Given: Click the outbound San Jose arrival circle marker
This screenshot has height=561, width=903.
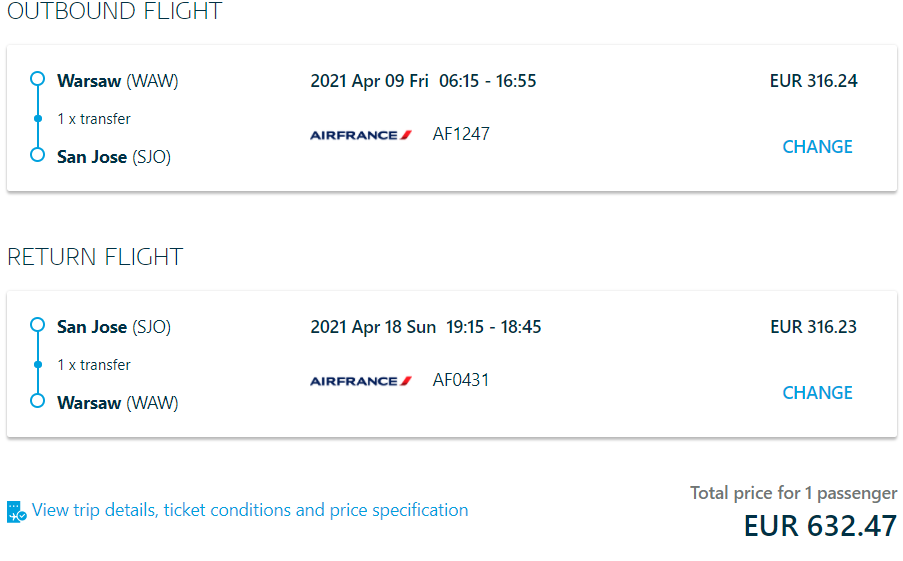Looking at the screenshot, I should point(37,155).
